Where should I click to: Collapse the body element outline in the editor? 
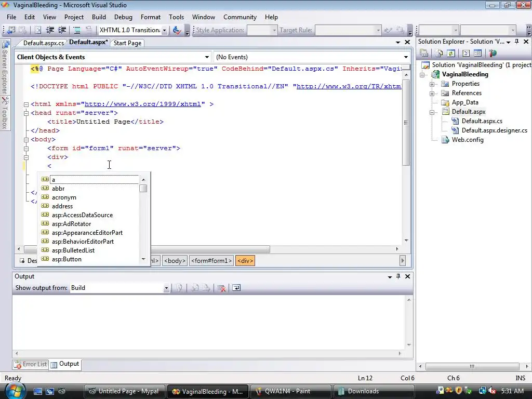(x=26, y=140)
